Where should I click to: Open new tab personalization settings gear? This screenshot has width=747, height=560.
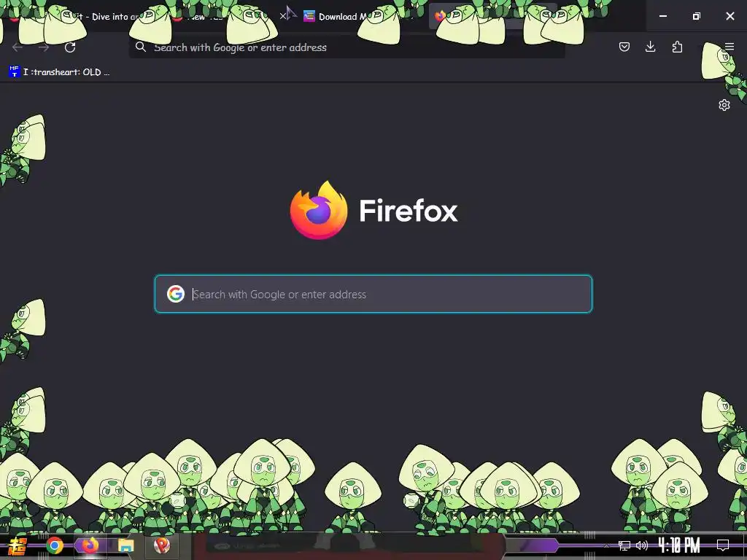coord(724,105)
